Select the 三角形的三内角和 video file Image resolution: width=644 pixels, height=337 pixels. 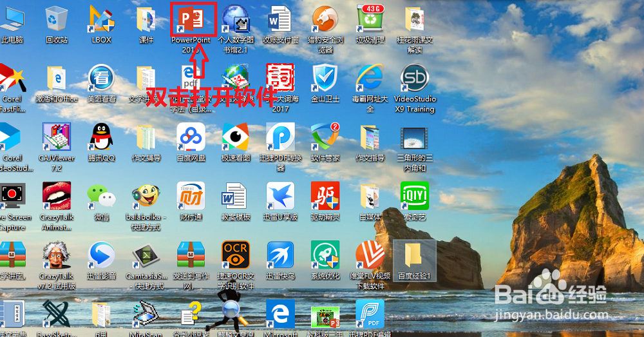pyautogui.click(x=415, y=138)
